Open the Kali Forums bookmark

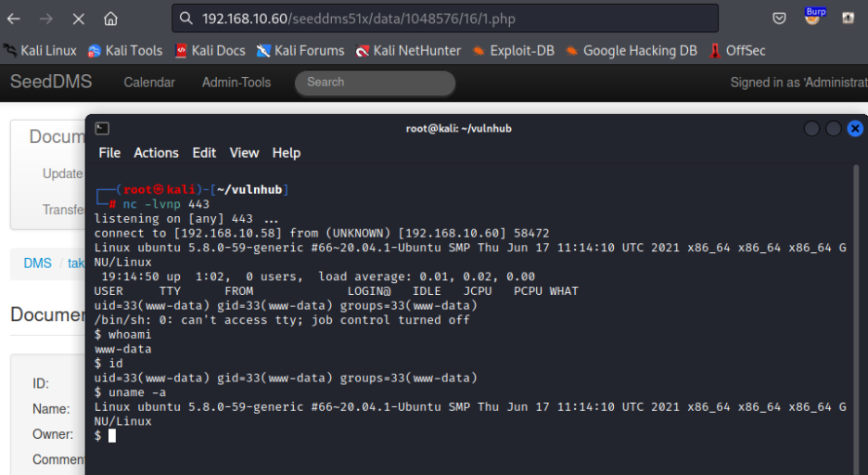(x=300, y=51)
